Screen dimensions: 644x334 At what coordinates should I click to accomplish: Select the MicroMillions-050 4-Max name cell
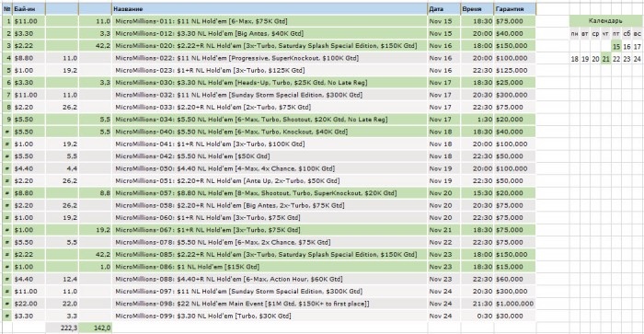(x=270, y=168)
